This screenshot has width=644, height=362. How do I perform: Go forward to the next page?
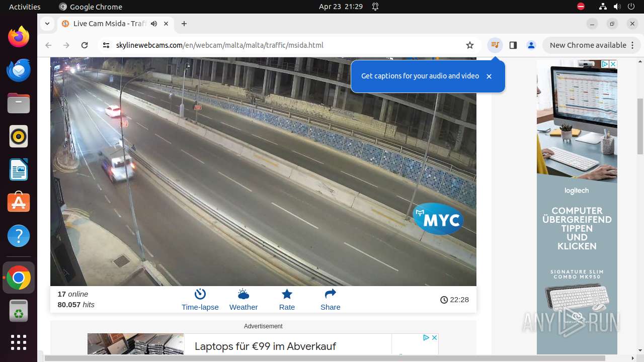[x=66, y=45]
